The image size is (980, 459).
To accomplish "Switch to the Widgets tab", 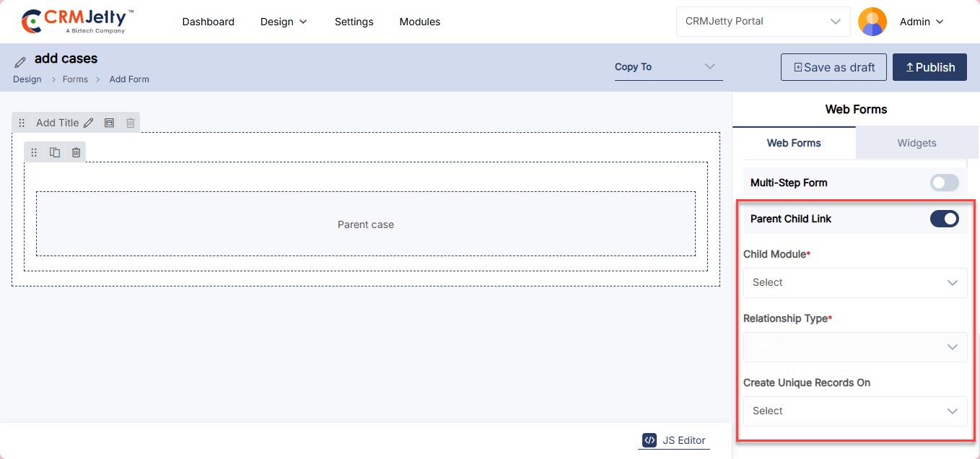I will coord(916,143).
